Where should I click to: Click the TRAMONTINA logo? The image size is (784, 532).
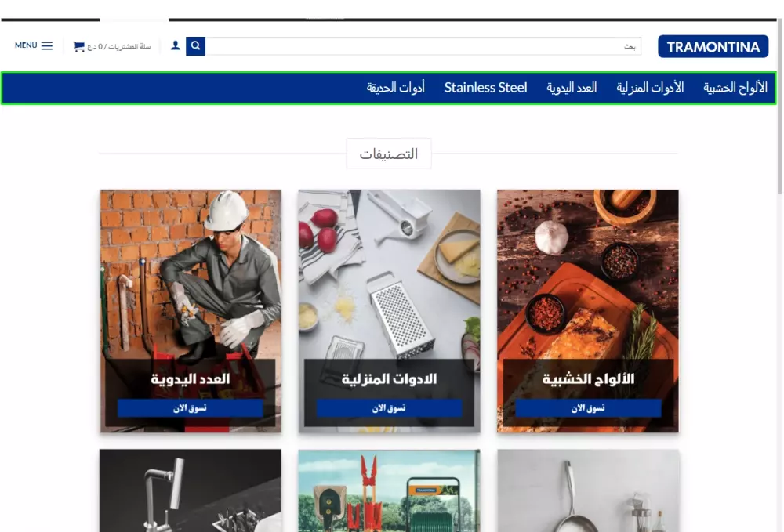coord(713,46)
